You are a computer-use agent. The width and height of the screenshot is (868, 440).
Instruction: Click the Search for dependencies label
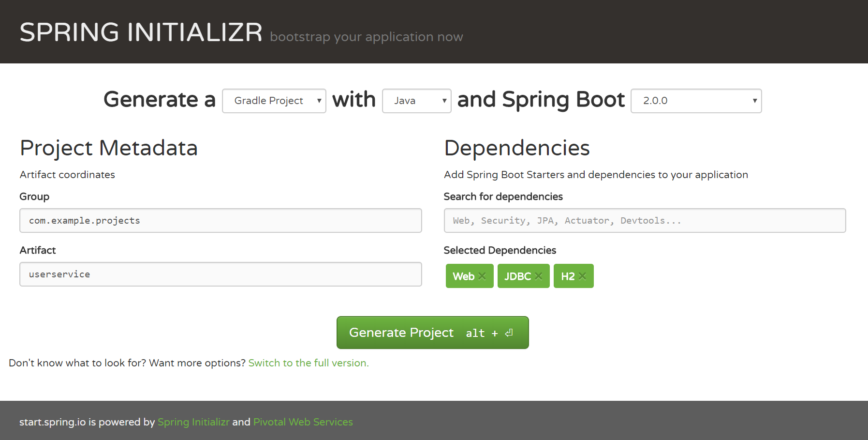(x=503, y=197)
